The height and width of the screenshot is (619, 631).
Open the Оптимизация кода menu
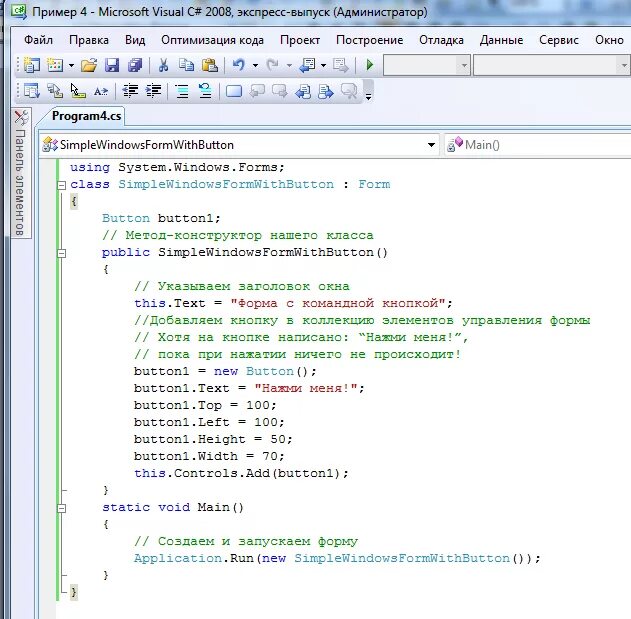click(212, 40)
